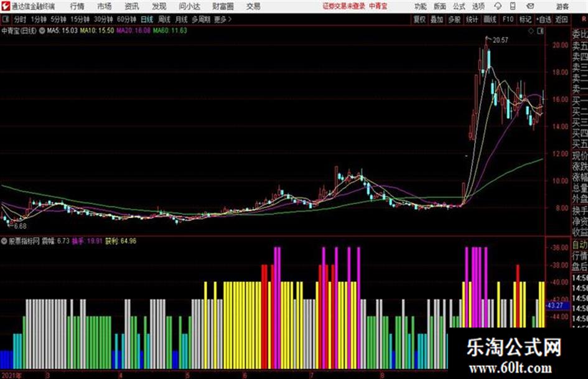588x379 pixels.
Task: Click the 换手: 19.91 indicator value
Action: point(87,241)
